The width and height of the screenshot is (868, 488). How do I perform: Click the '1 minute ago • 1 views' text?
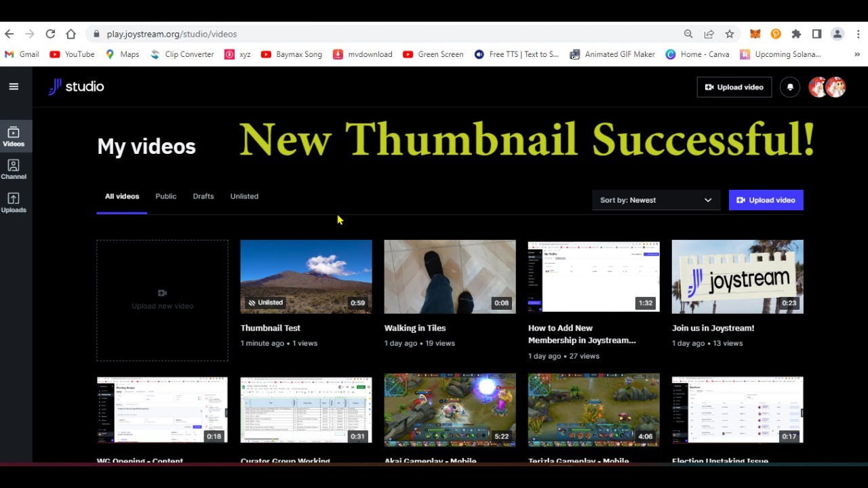coord(279,344)
